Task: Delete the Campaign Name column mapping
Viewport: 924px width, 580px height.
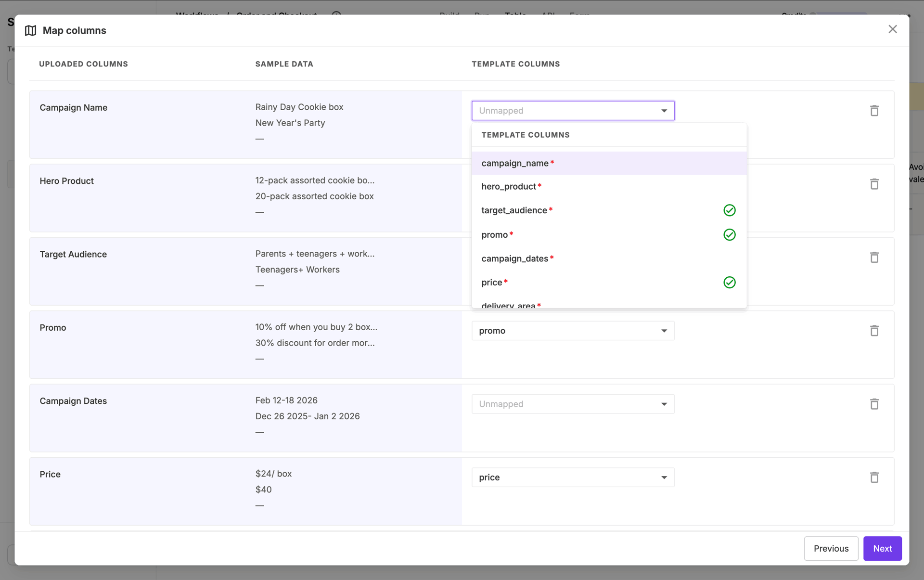Action: click(874, 111)
